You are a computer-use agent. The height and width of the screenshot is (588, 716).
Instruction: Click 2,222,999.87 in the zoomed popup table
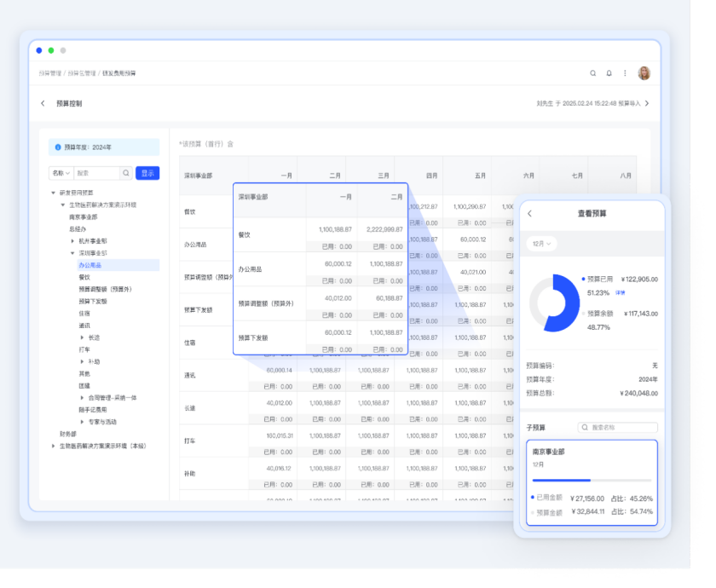click(x=384, y=229)
